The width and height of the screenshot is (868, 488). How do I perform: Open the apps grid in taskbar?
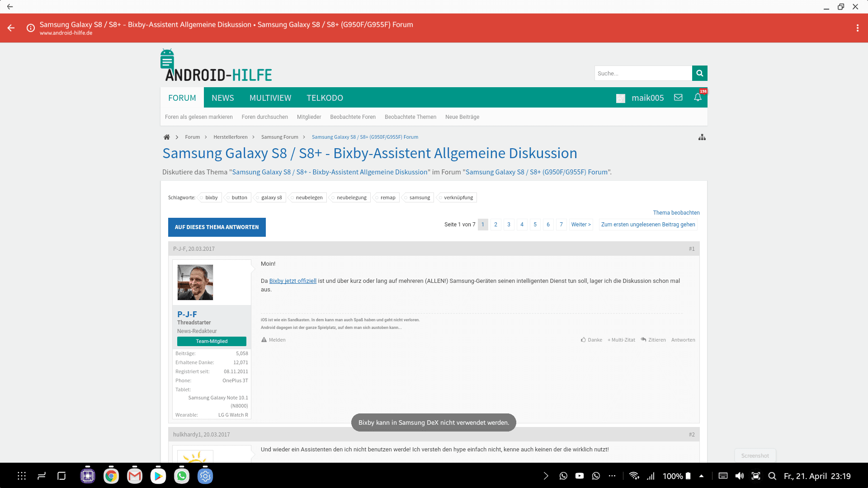coord(22,476)
